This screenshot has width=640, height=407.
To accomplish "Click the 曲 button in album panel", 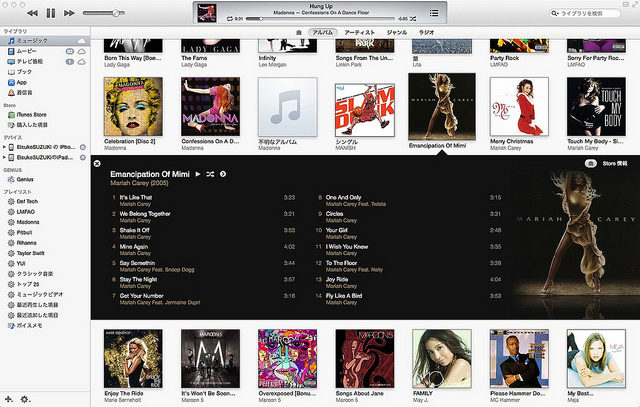I will [x=590, y=163].
